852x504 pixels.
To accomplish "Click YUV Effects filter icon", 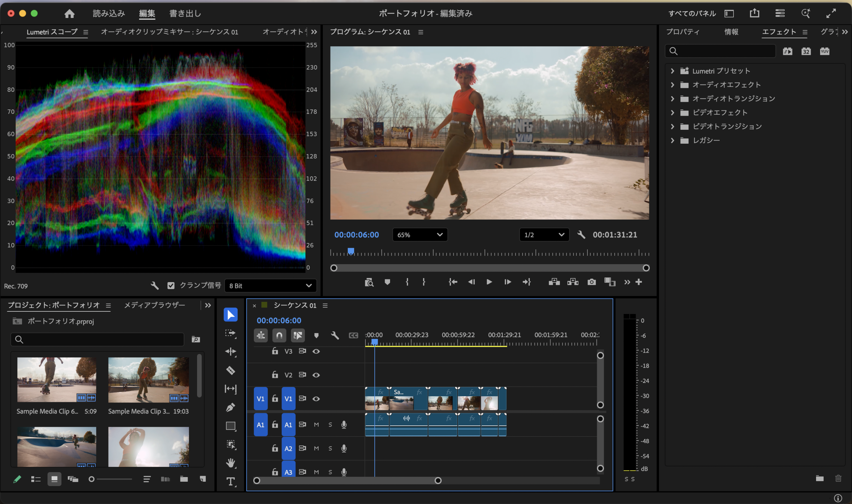I will (824, 51).
